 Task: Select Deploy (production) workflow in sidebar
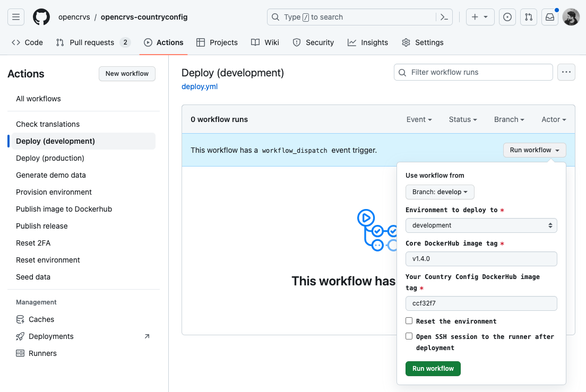[x=50, y=158]
